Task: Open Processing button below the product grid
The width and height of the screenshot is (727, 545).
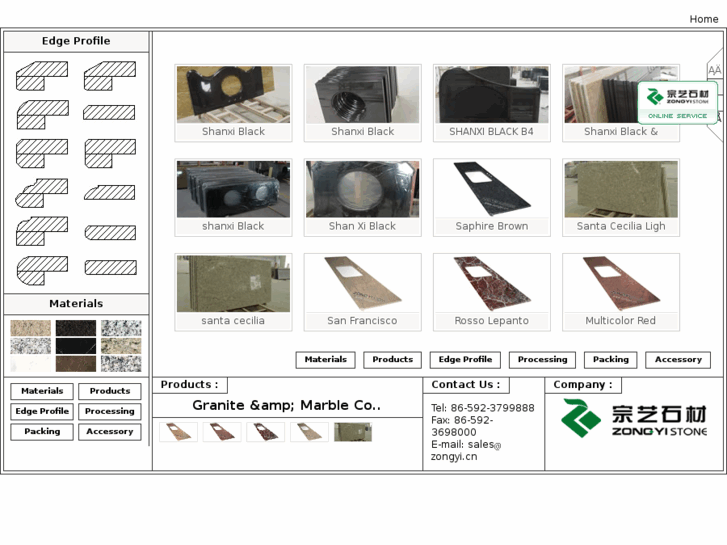Action: pos(542,359)
